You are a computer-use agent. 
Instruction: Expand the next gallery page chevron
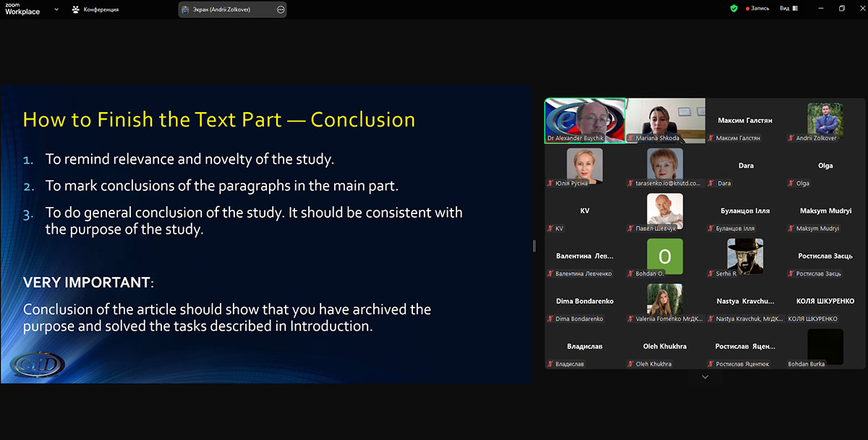(x=705, y=377)
